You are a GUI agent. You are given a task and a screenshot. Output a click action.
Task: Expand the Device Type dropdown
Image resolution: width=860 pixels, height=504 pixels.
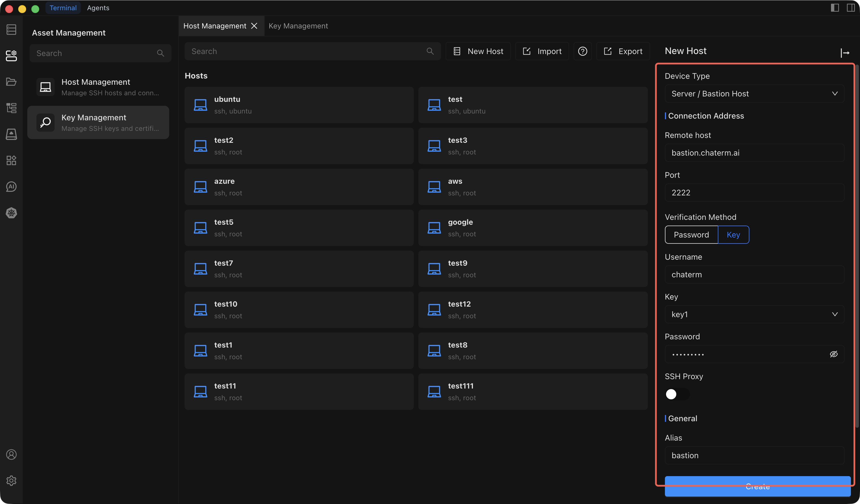[754, 94]
